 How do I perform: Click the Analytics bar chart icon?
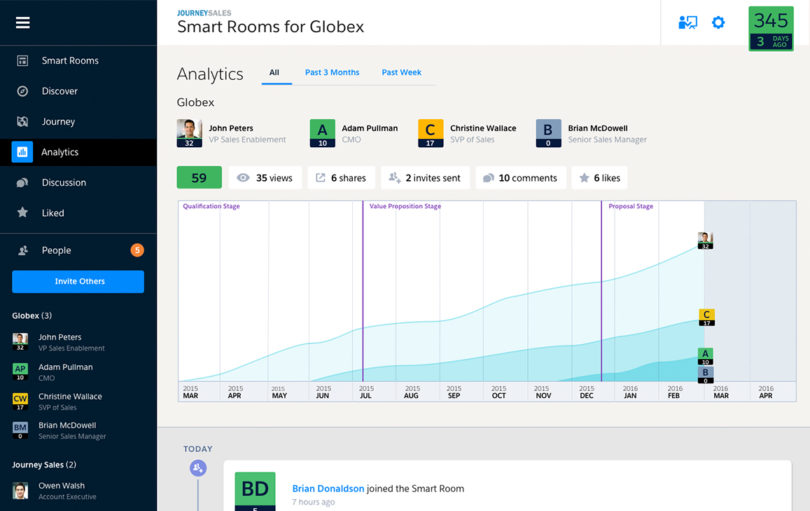22,152
